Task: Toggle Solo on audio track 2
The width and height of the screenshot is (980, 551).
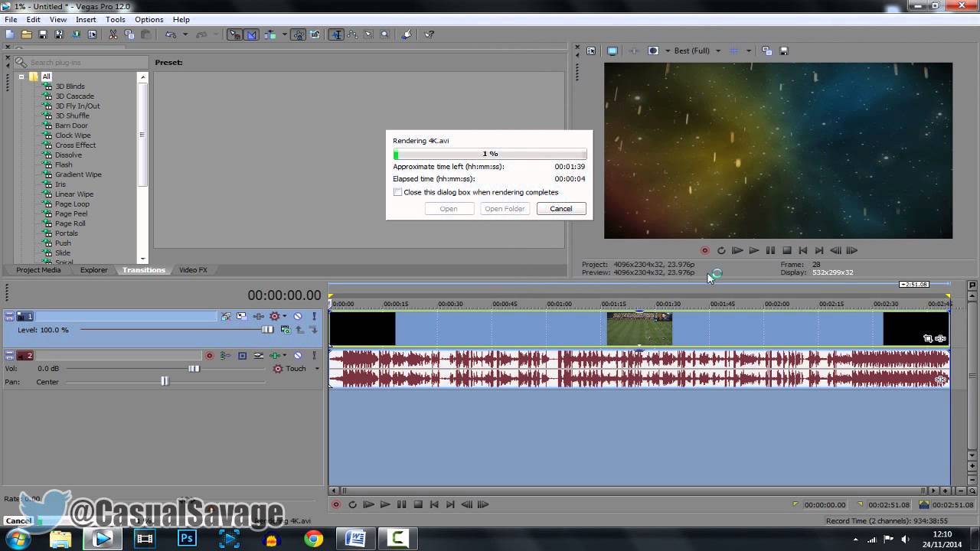Action: [x=314, y=355]
